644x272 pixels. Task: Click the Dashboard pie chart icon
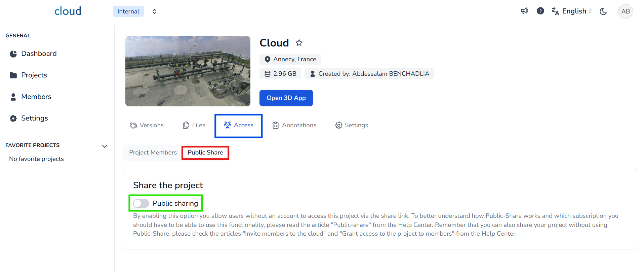point(13,54)
